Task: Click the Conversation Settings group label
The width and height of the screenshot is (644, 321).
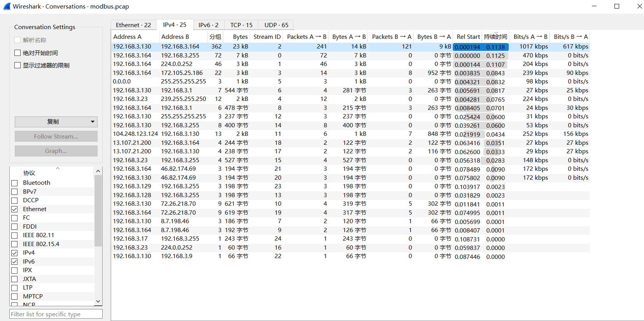Action: point(45,27)
